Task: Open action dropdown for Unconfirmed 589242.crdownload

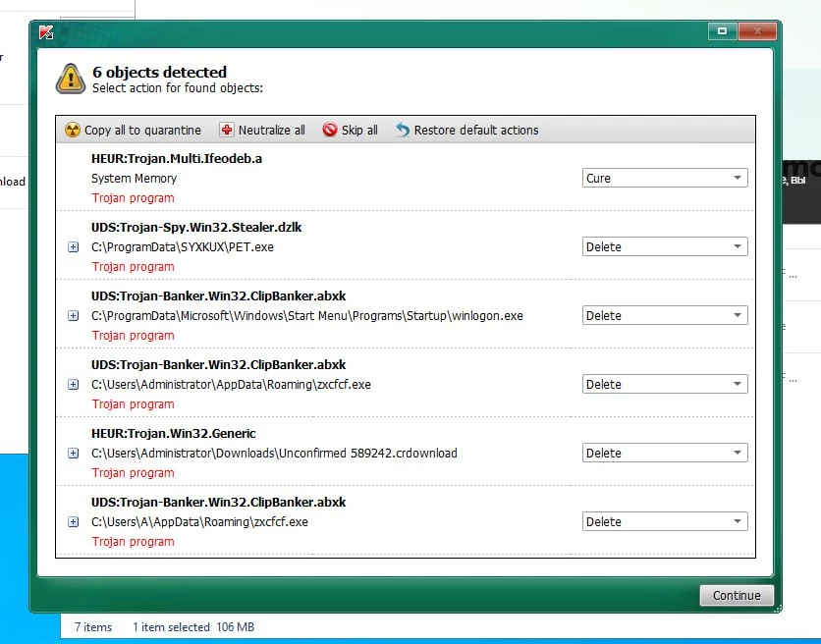Action: (x=665, y=454)
